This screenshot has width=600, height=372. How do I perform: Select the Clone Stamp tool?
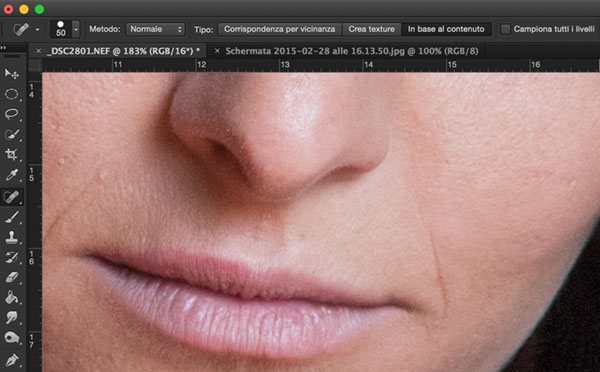click(x=11, y=237)
